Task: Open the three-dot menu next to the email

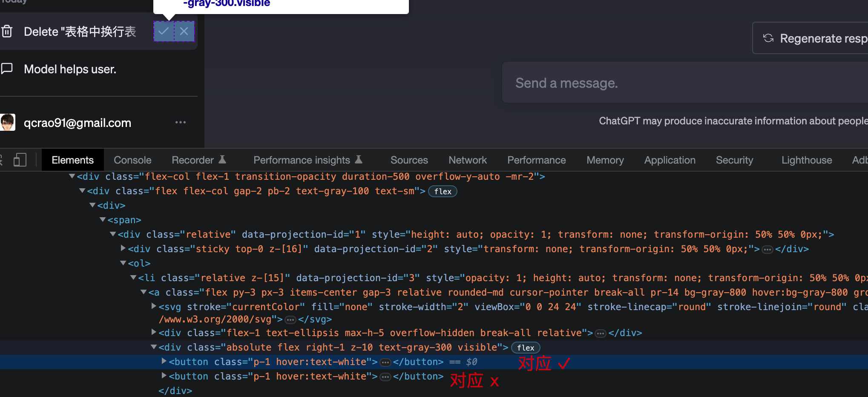Action: pos(181,122)
